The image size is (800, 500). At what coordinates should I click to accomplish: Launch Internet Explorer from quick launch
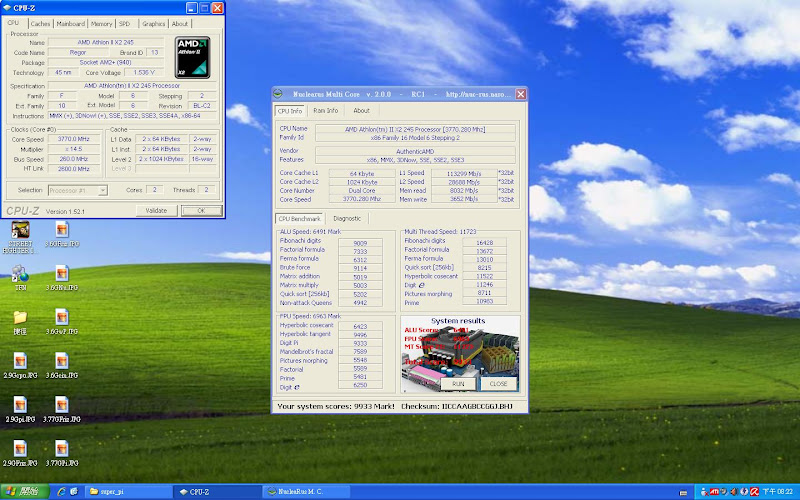[61, 492]
